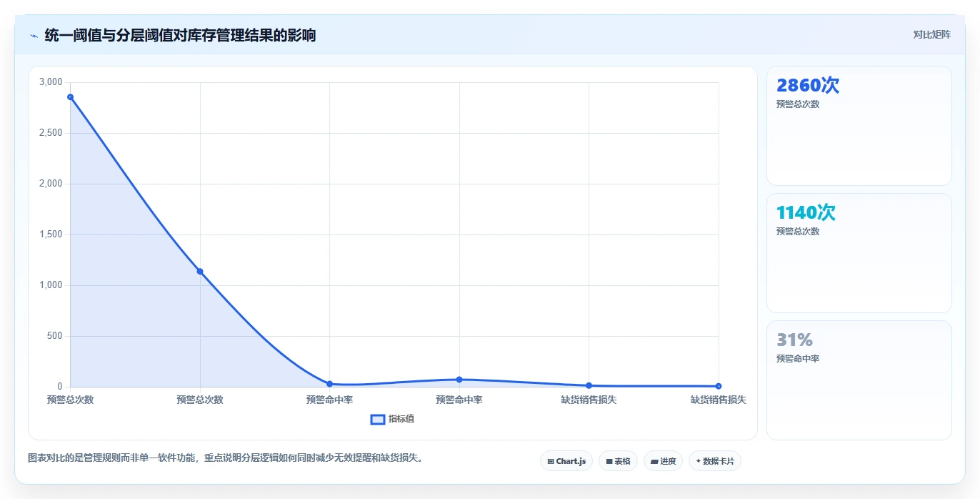Click the 2860次 card value
The image size is (980, 499).
[x=807, y=85]
